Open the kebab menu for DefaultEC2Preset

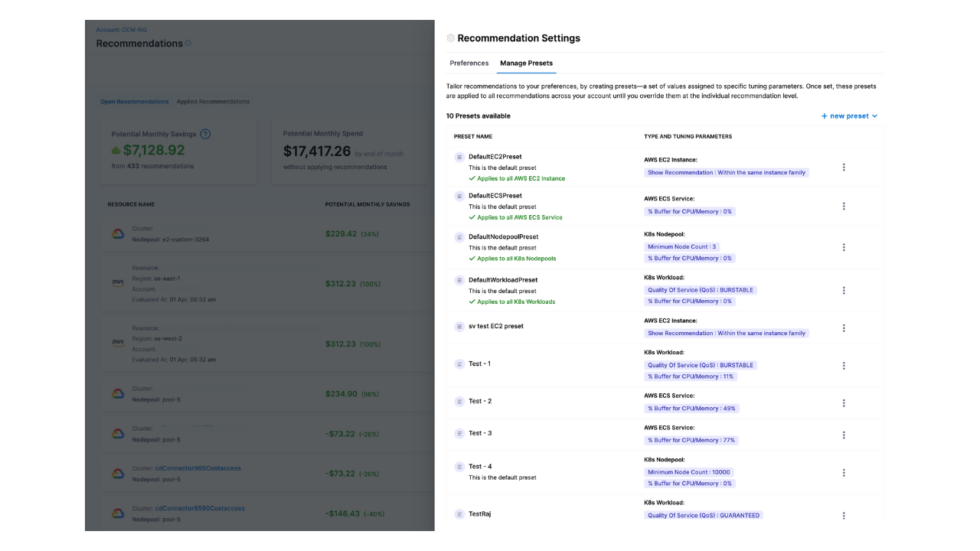point(844,167)
